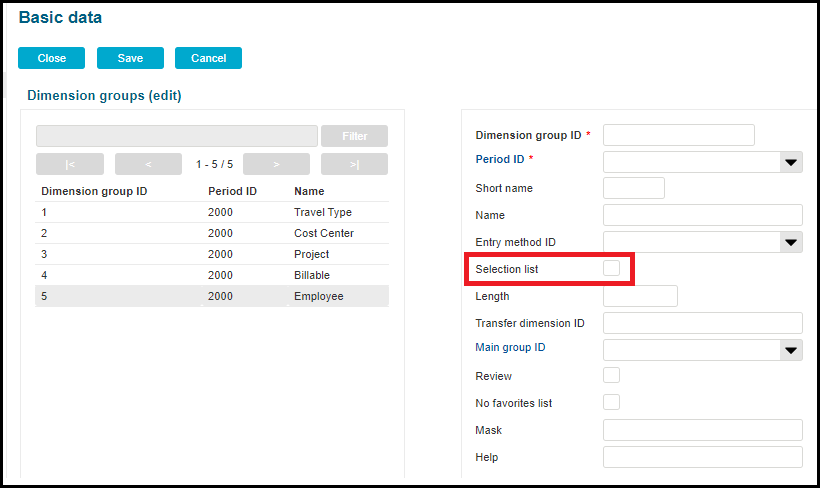Click into the Mask input field
The height and width of the screenshot is (488, 820).
point(702,430)
